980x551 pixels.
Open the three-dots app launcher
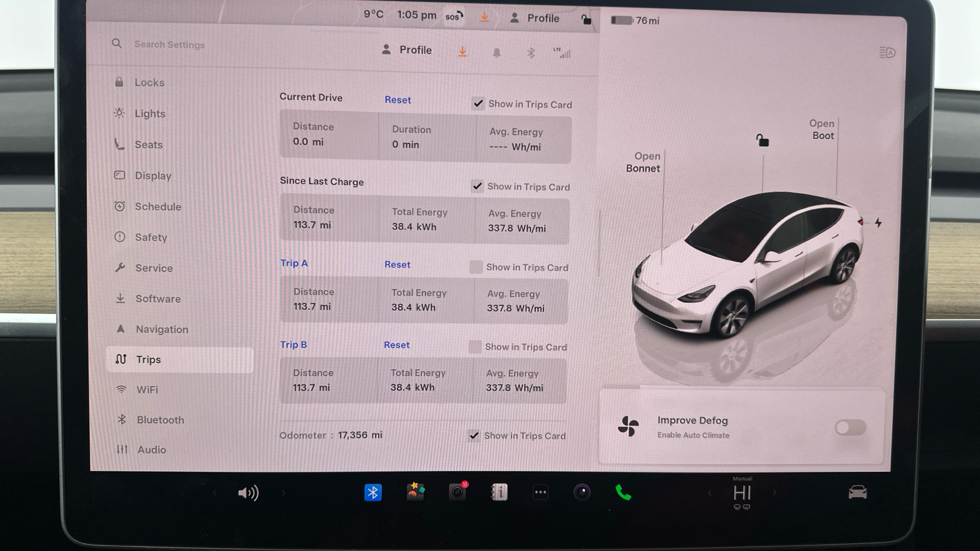(x=541, y=492)
